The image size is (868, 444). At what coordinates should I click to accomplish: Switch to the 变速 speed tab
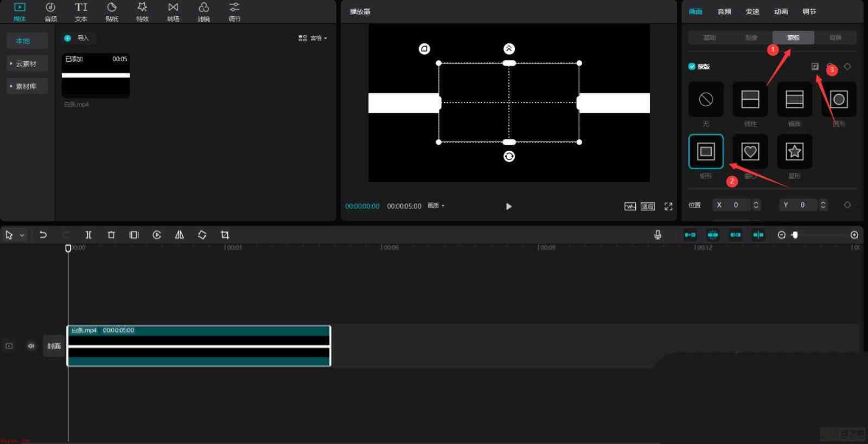click(752, 11)
